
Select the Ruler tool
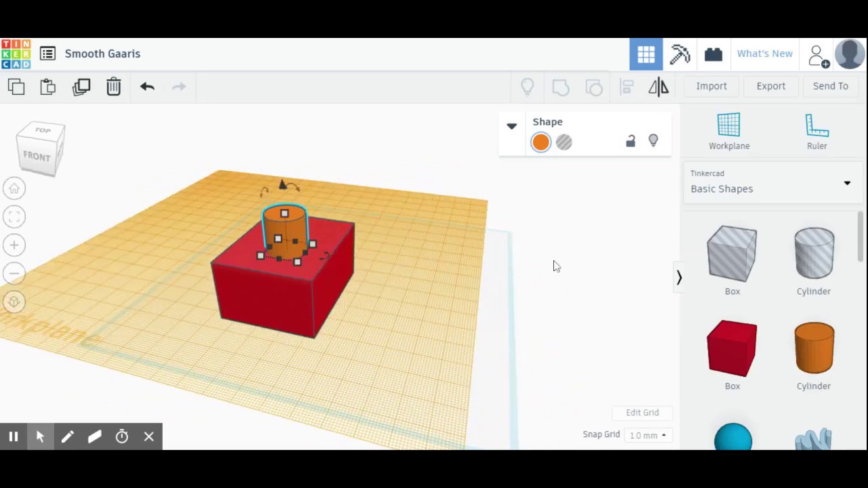(x=816, y=131)
